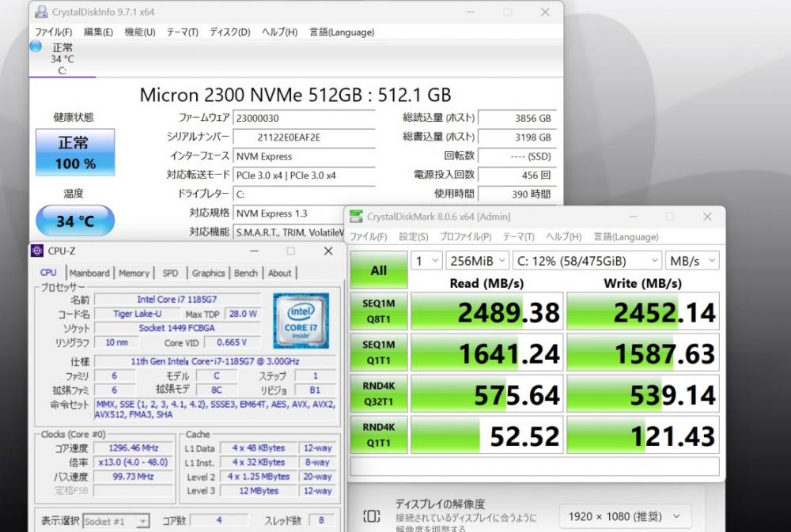Switch to Mainboard tab in CPU-Z
The image size is (791, 532).
[x=89, y=274]
